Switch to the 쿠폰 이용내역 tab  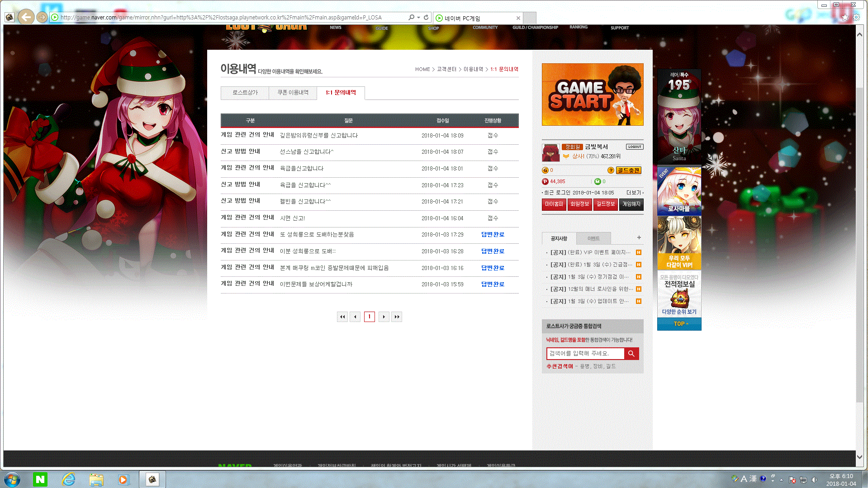pos(293,93)
